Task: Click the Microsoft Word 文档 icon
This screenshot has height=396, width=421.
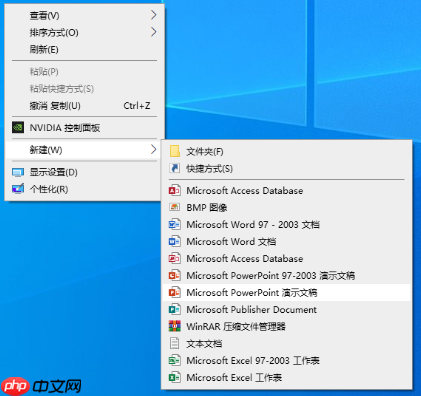Action: [x=175, y=241]
